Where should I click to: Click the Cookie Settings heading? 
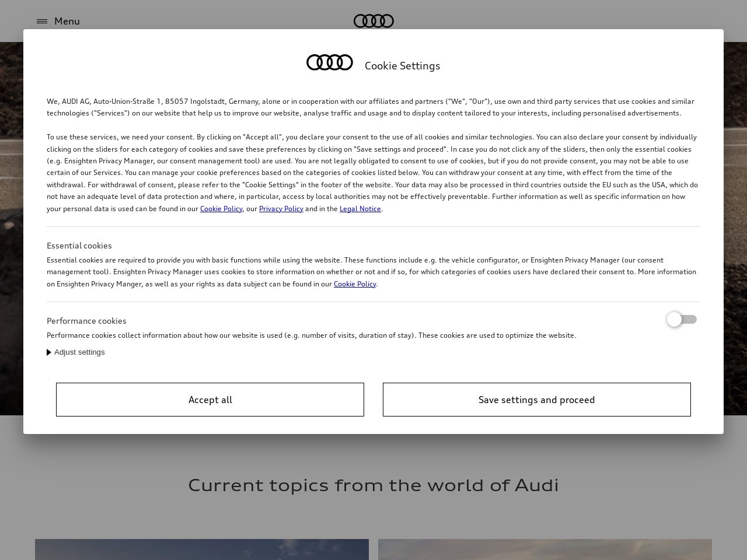click(403, 66)
